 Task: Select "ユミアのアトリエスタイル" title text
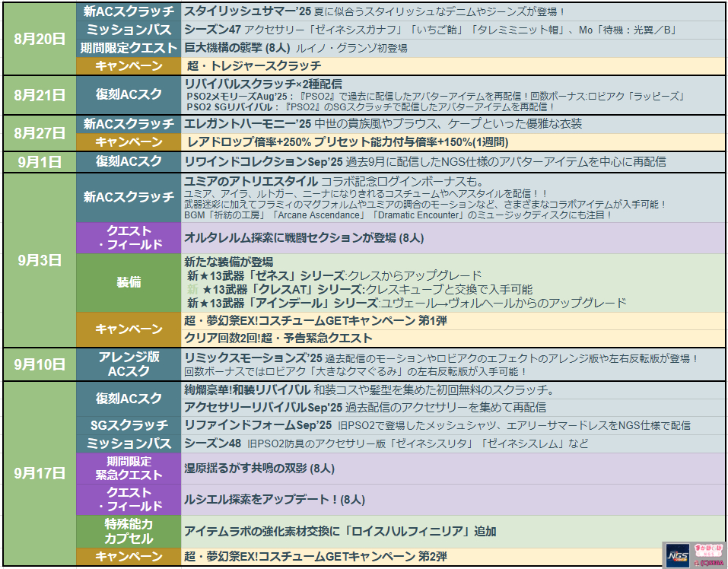[251, 181]
